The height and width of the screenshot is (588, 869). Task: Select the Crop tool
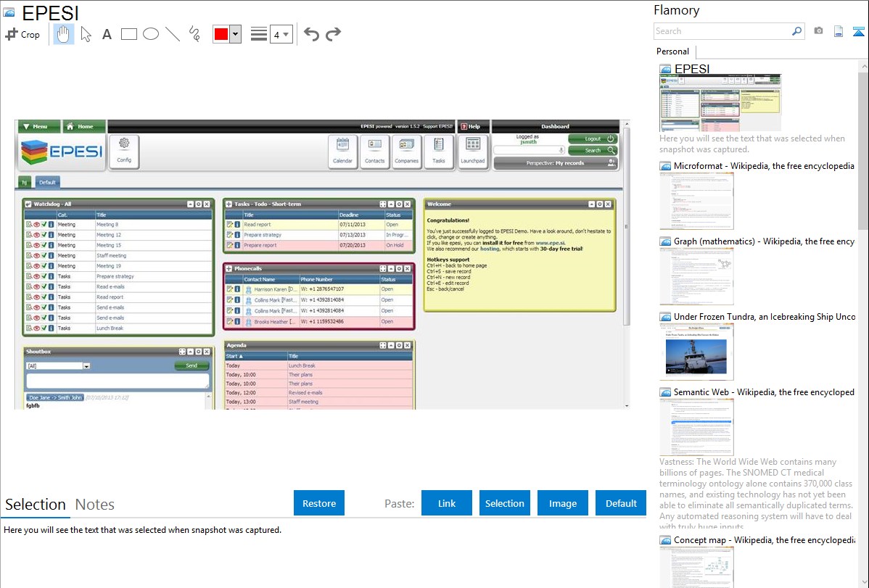[x=22, y=34]
